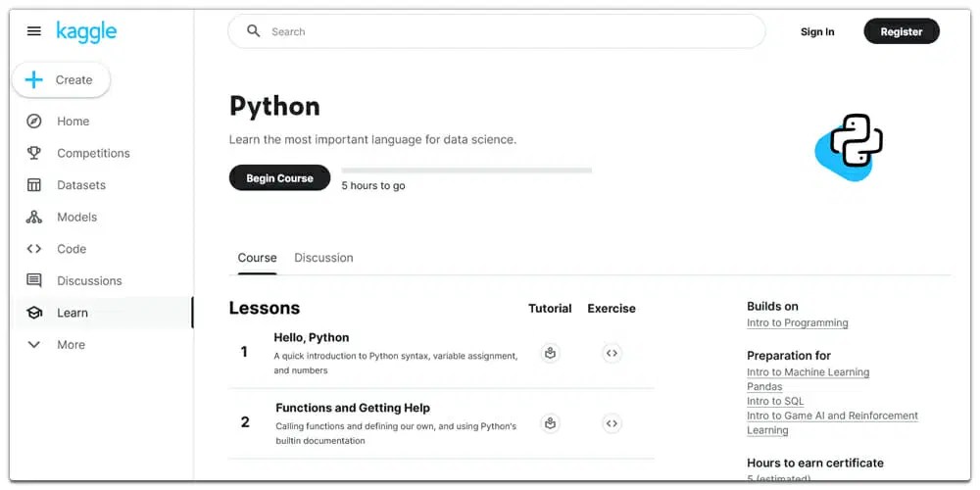
Task: Follow the Intro to Programming link
Action: (797, 322)
